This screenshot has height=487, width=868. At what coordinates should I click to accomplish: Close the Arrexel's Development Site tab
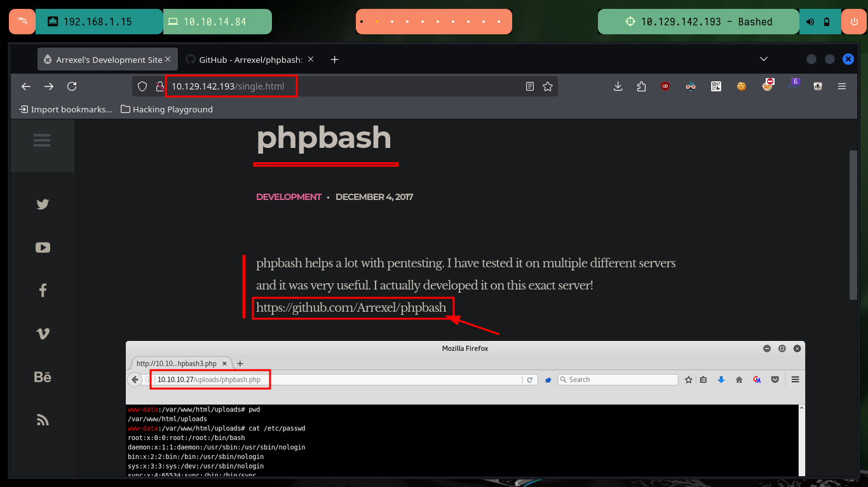[x=168, y=59]
